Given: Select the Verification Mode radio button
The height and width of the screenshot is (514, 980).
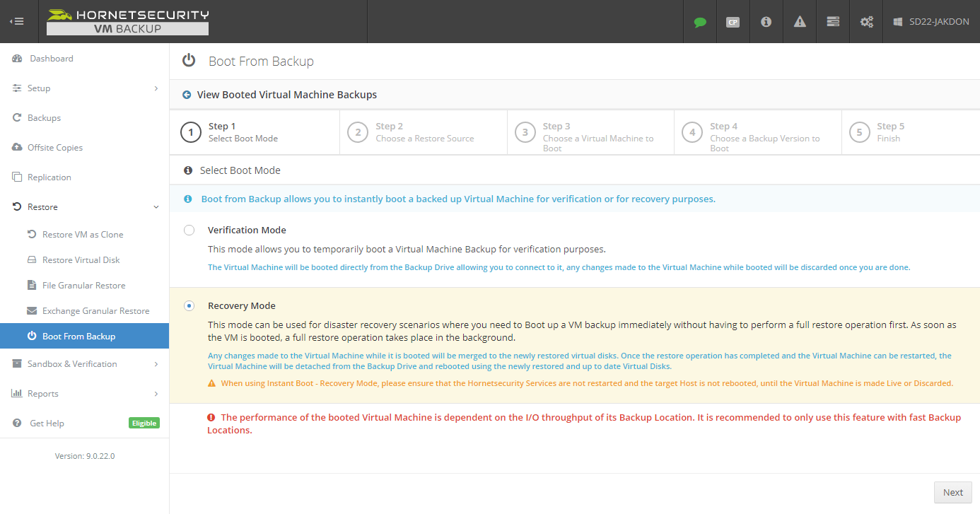Looking at the screenshot, I should 189,230.
